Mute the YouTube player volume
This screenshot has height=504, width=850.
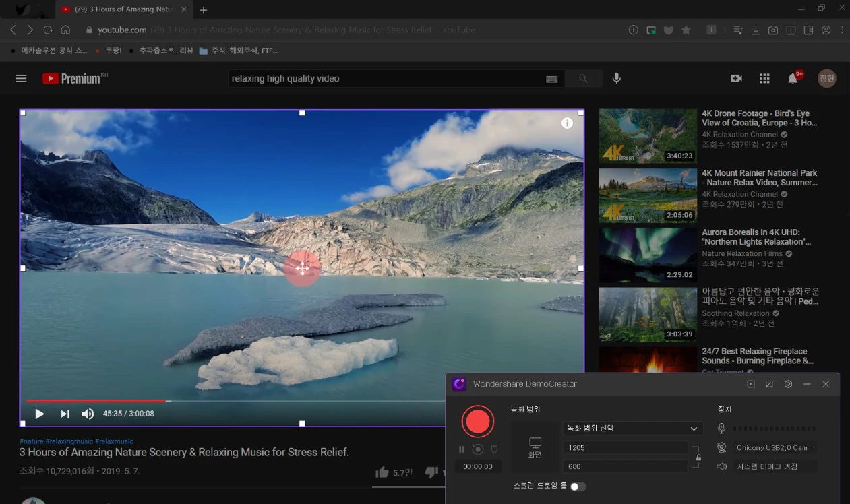(88, 414)
